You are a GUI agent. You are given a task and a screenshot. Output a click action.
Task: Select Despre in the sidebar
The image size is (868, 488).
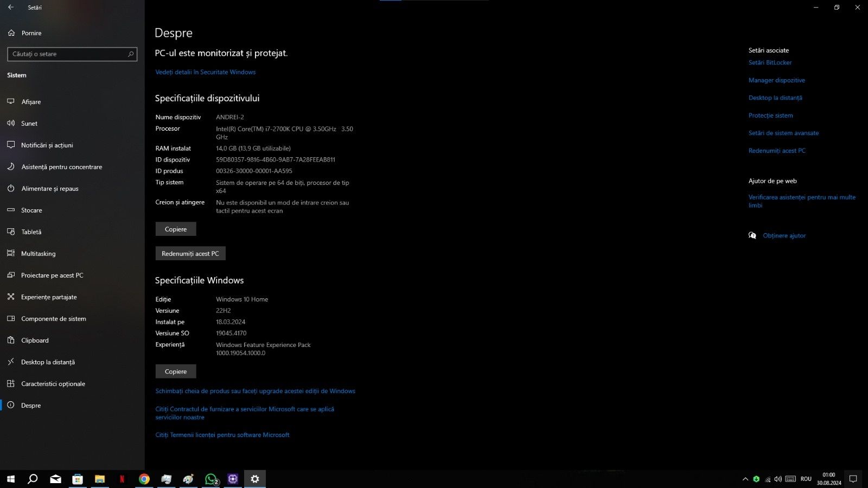(x=72, y=406)
